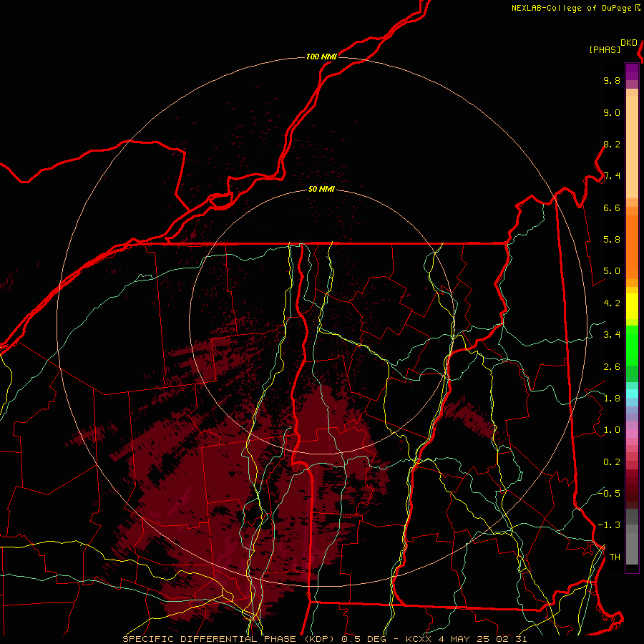Click the TH threshold label
This screenshot has height=644, width=644.
pyautogui.click(x=615, y=557)
